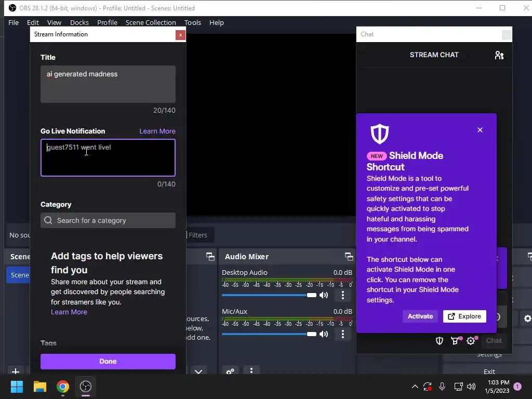Open the Docks menu

tap(79, 23)
